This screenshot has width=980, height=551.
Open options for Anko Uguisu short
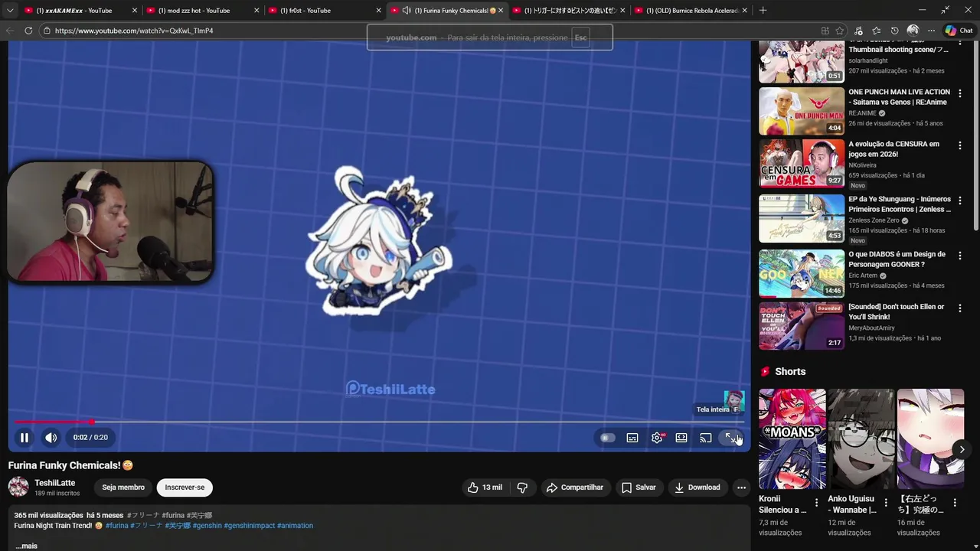pyautogui.click(x=886, y=503)
